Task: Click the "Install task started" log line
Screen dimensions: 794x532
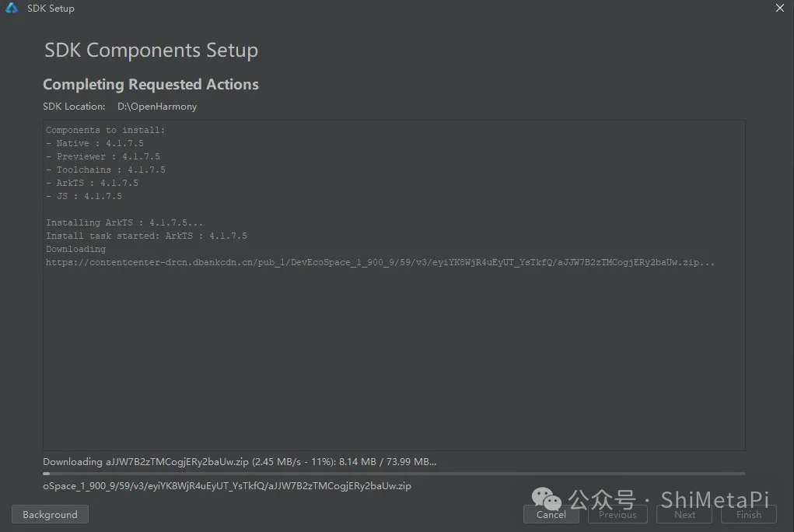Action: (x=146, y=236)
